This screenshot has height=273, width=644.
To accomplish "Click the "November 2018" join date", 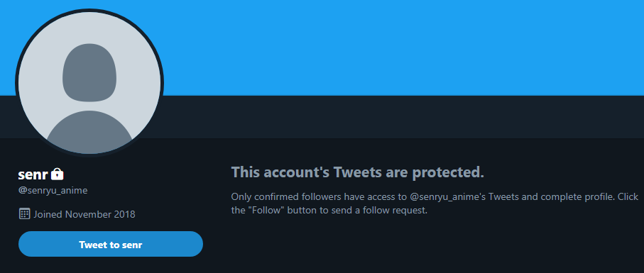I will coord(100,214).
